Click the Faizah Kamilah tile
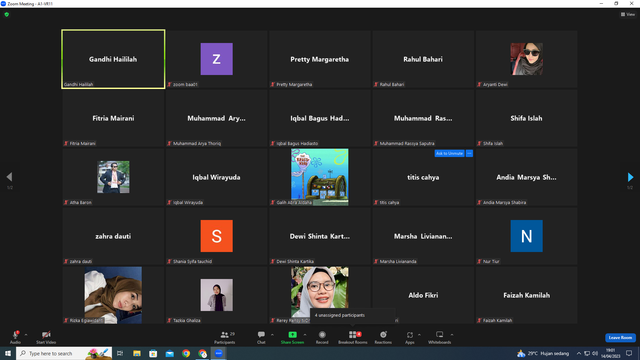 (527, 295)
